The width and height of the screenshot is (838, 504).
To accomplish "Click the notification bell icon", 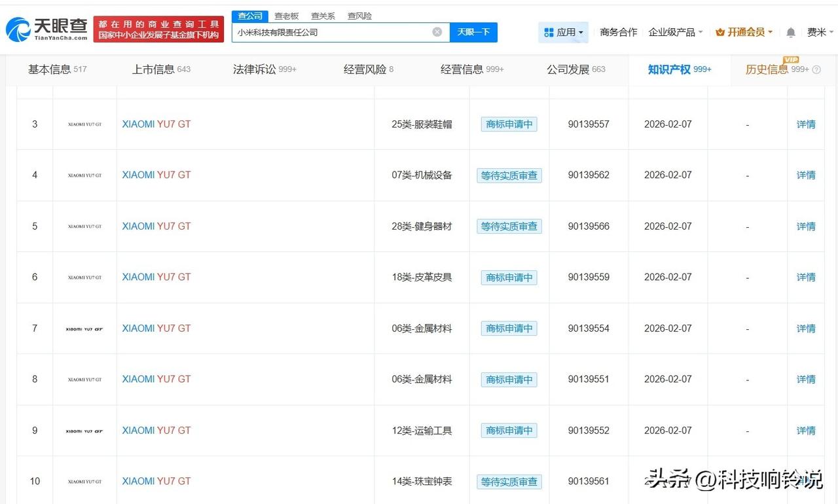I will (791, 32).
